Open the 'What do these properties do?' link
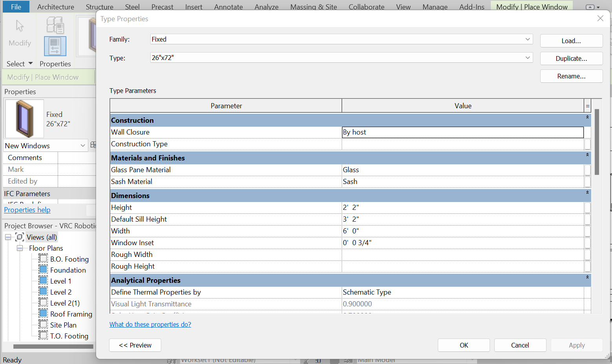 coord(150,324)
